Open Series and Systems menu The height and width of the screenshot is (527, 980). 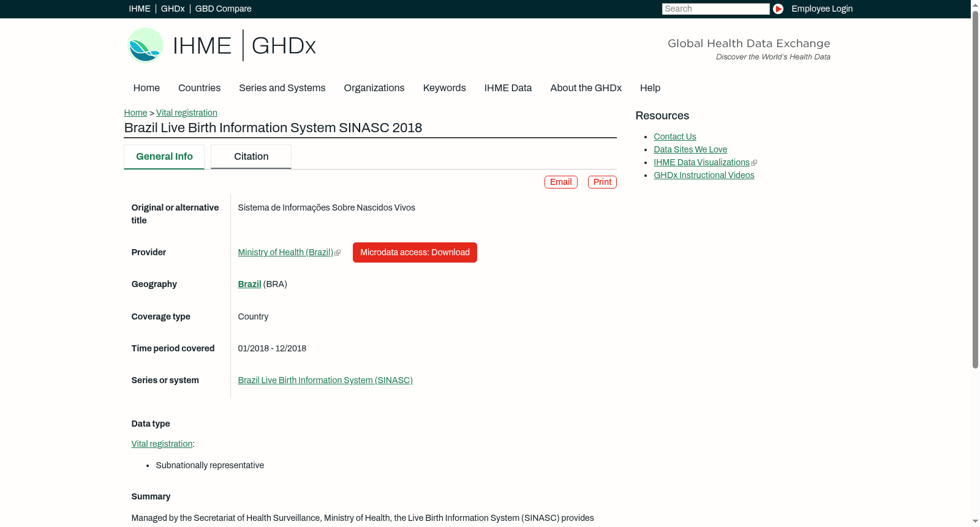click(282, 88)
